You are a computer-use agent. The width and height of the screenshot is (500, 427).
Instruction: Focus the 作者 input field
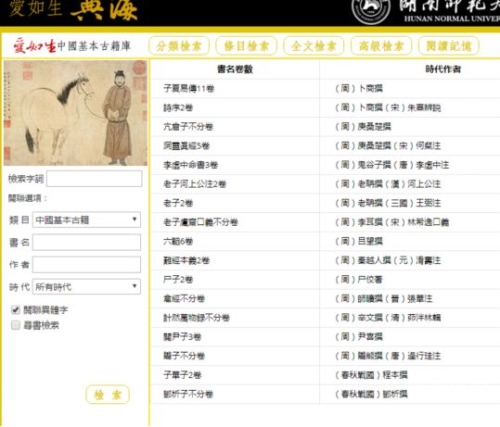[86, 265]
